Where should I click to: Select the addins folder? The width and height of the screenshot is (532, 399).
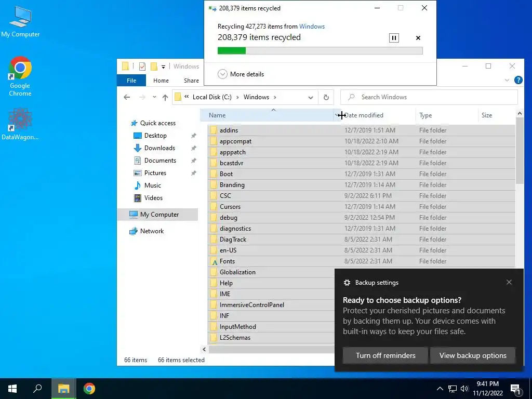click(x=361, y=130)
